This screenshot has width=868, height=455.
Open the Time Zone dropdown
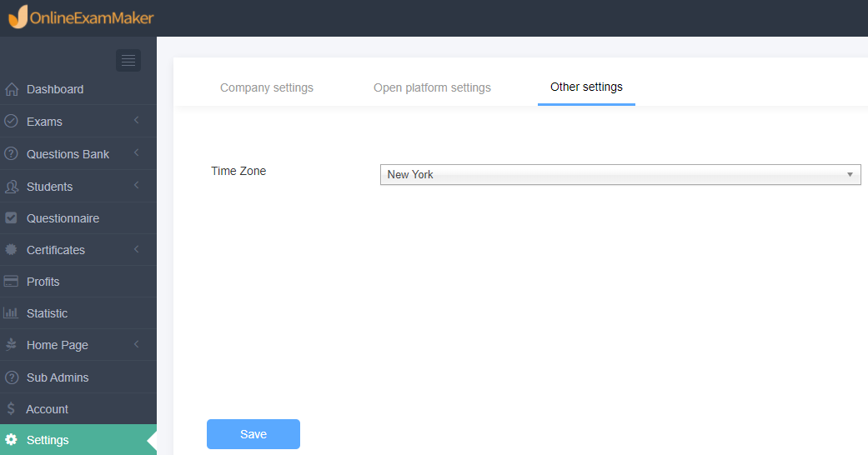point(620,174)
